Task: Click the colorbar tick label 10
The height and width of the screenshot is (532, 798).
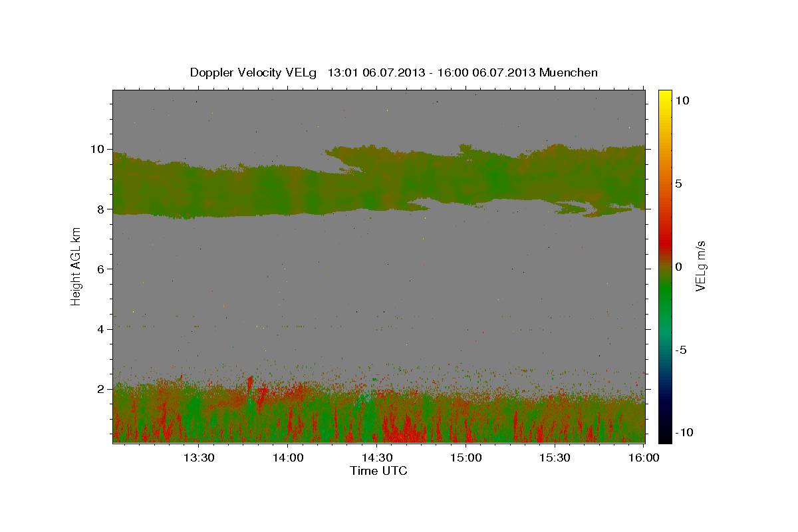Action: click(682, 100)
